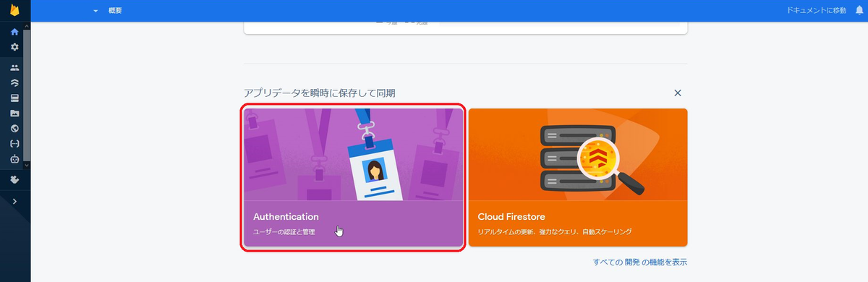
Task: Open Storage image icon in sidebar
Action: 14,114
